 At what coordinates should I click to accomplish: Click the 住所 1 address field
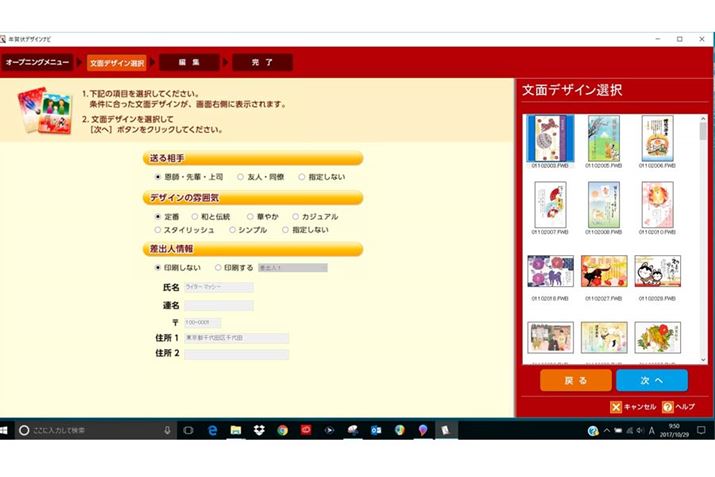236,338
